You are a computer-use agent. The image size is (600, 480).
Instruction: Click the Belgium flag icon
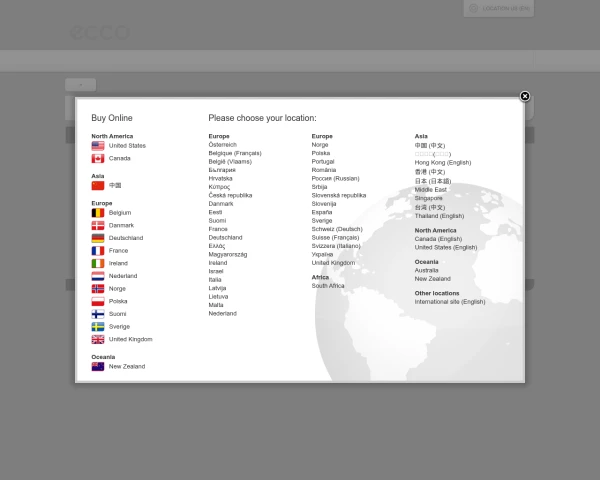[98, 213]
